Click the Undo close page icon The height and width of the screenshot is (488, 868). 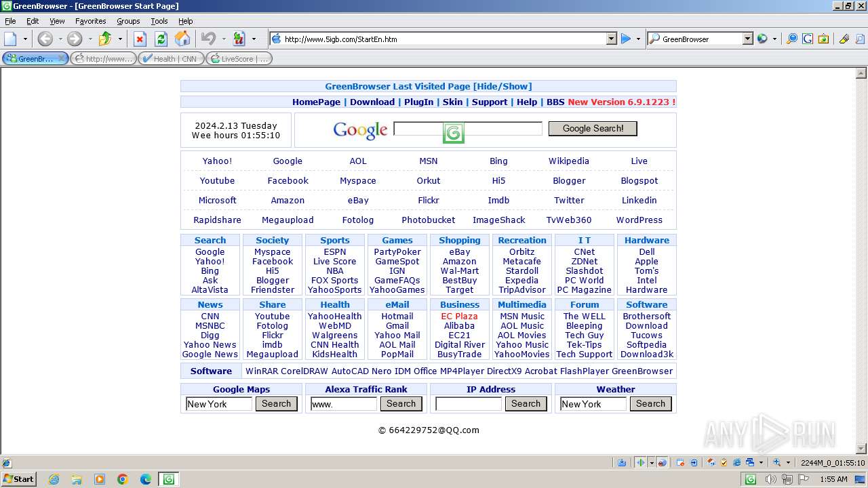pyautogui.click(x=208, y=39)
